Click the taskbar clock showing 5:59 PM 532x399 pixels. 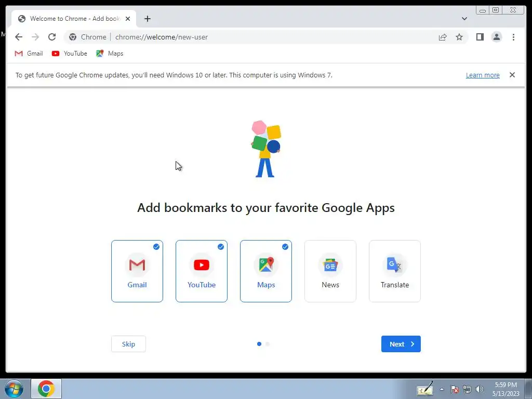pyautogui.click(x=506, y=389)
